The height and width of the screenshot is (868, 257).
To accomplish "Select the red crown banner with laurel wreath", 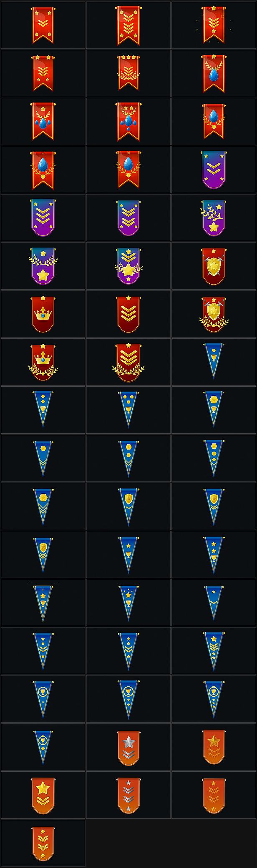I will (43, 362).
